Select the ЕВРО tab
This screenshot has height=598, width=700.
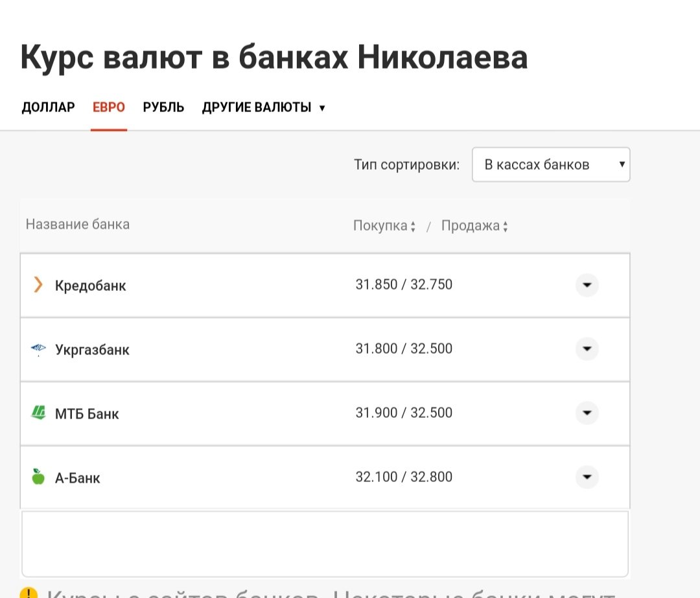point(108,108)
